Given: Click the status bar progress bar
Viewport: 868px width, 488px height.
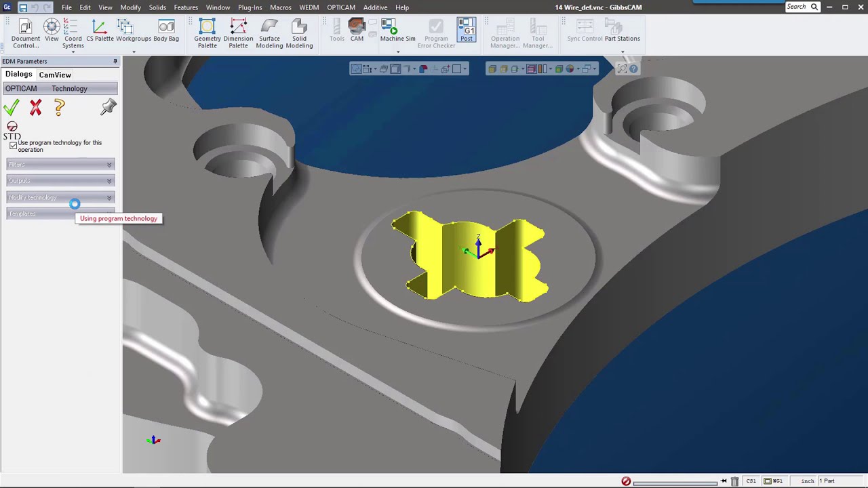Looking at the screenshot, I should (x=675, y=483).
